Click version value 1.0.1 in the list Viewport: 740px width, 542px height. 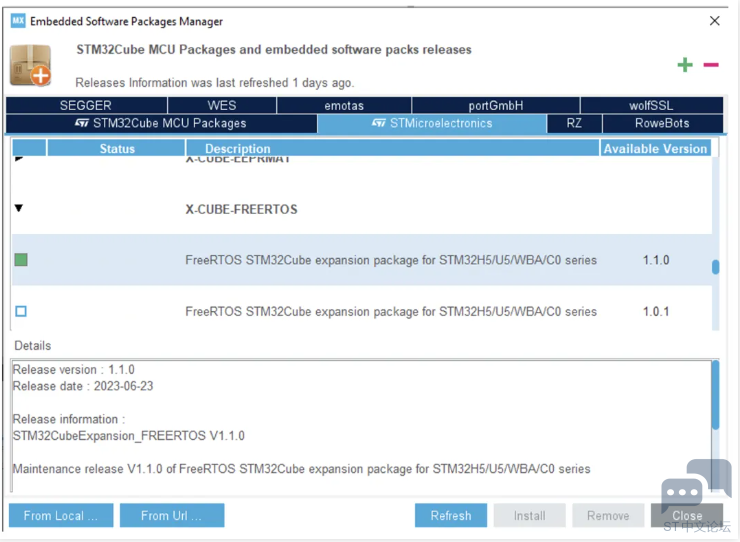click(656, 312)
